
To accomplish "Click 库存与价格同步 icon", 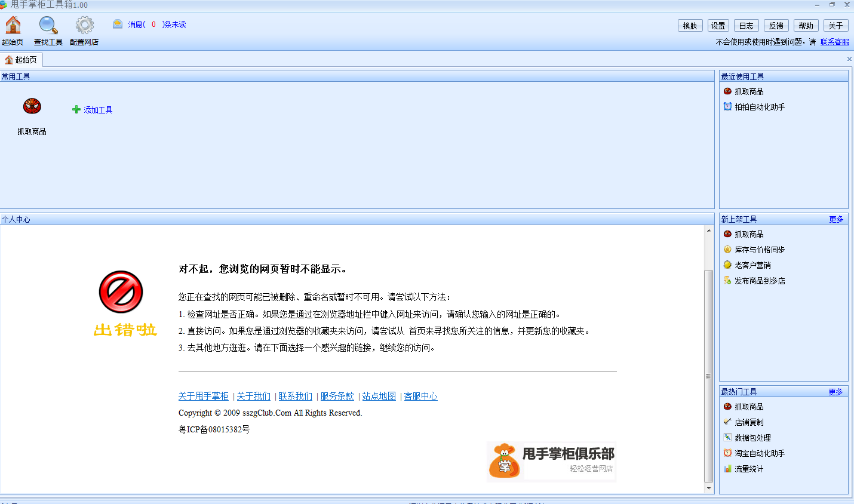I will point(727,250).
